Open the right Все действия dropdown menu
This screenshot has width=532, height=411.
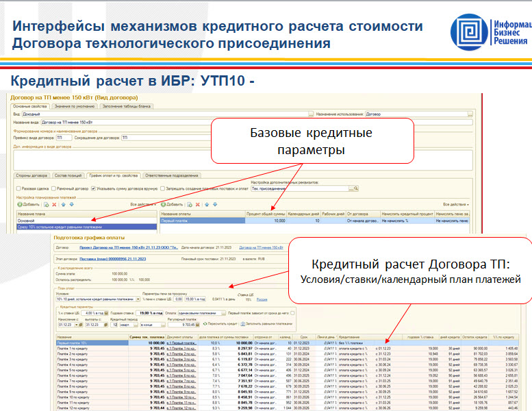[455, 204]
